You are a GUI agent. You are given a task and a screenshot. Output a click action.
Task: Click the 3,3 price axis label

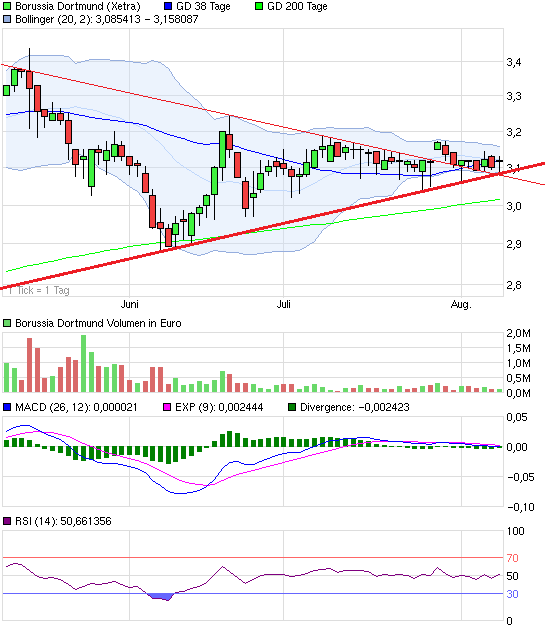(514, 97)
